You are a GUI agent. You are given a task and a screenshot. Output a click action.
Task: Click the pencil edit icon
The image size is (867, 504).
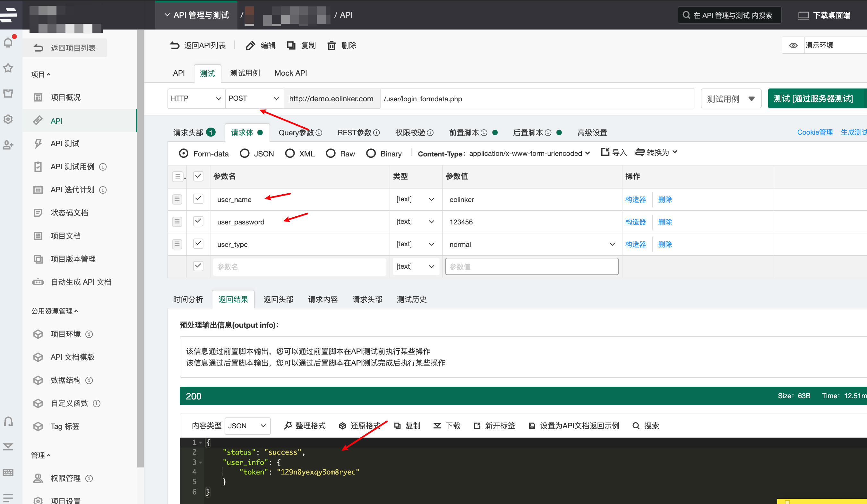click(x=251, y=46)
